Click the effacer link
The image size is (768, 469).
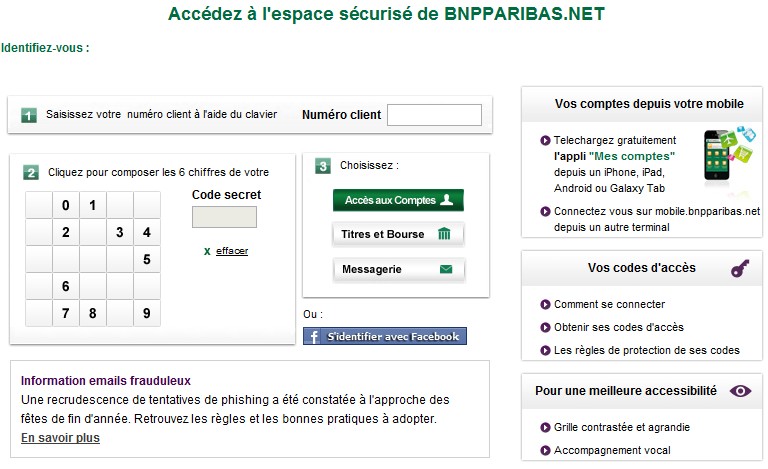tap(232, 251)
